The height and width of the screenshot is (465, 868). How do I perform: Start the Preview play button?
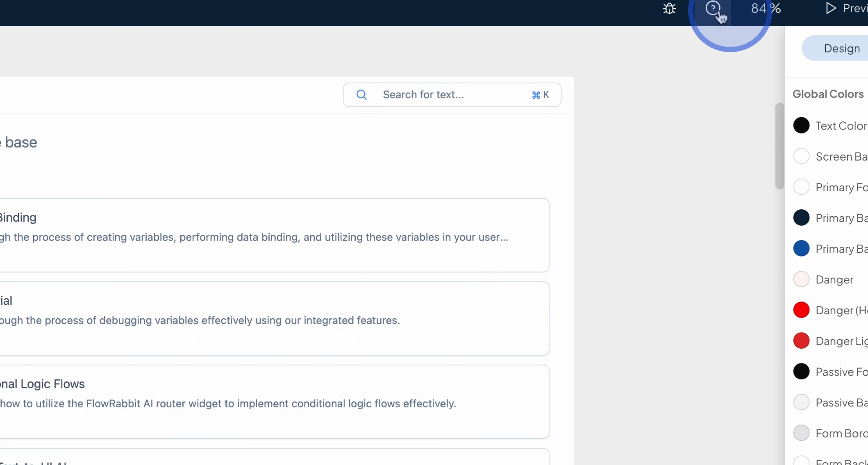(x=831, y=8)
